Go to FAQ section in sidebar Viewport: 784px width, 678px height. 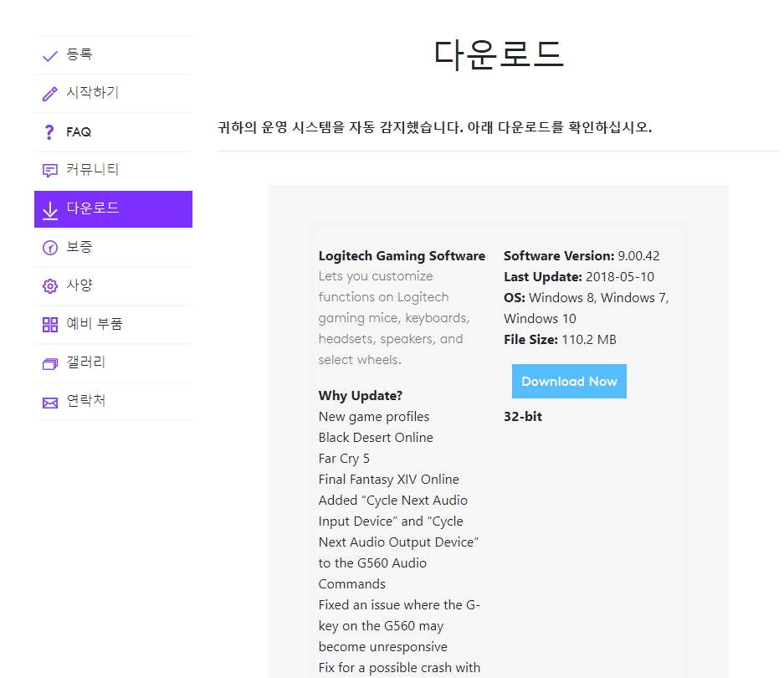(x=114, y=132)
